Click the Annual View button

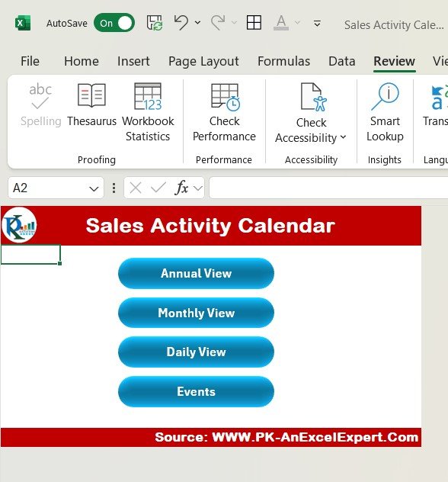point(196,273)
